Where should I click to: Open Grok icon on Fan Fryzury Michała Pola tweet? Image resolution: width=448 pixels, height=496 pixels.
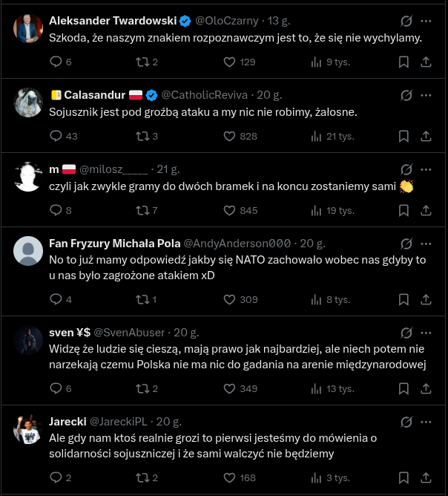(406, 244)
